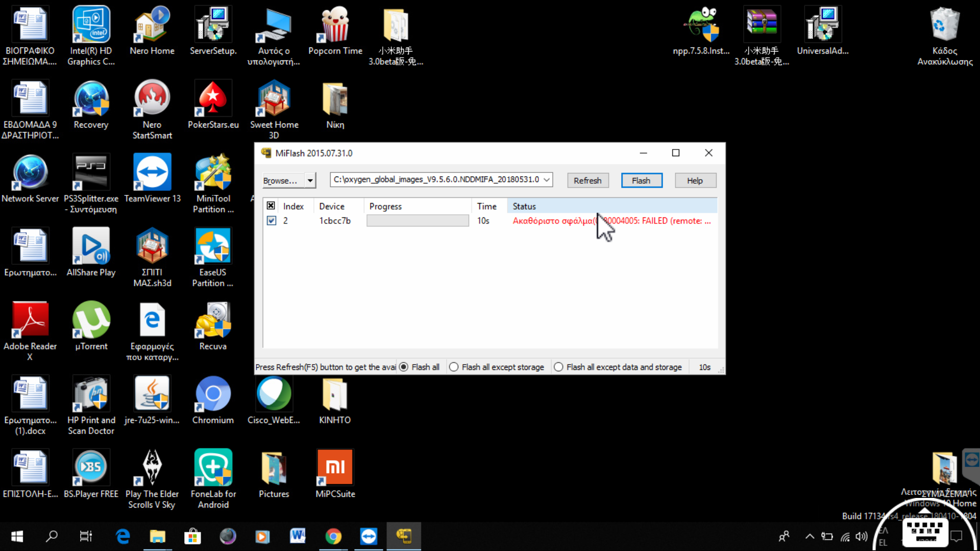Image resolution: width=980 pixels, height=551 pixels.
Task: Open the µTorrent desktop shortcut
Action: tap(91, 320)
